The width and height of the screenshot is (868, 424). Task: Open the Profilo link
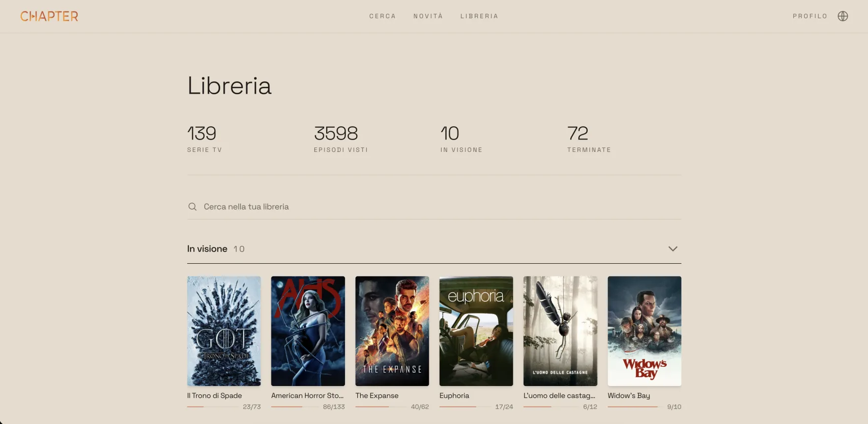pos(810,16)
